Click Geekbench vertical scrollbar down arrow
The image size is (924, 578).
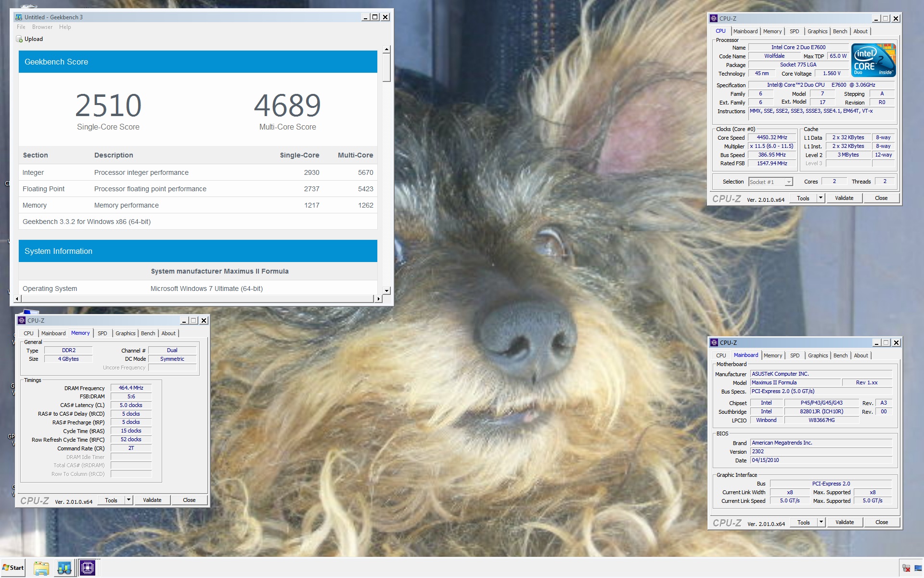point(386,290)
